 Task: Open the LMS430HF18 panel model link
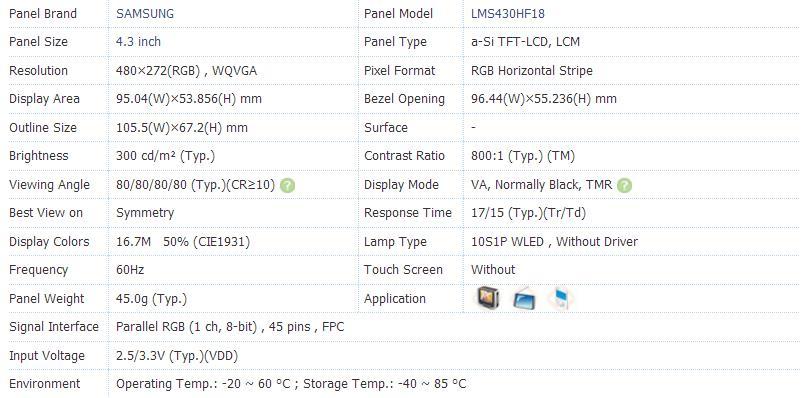pyautogui.click(x=507, y=14)
